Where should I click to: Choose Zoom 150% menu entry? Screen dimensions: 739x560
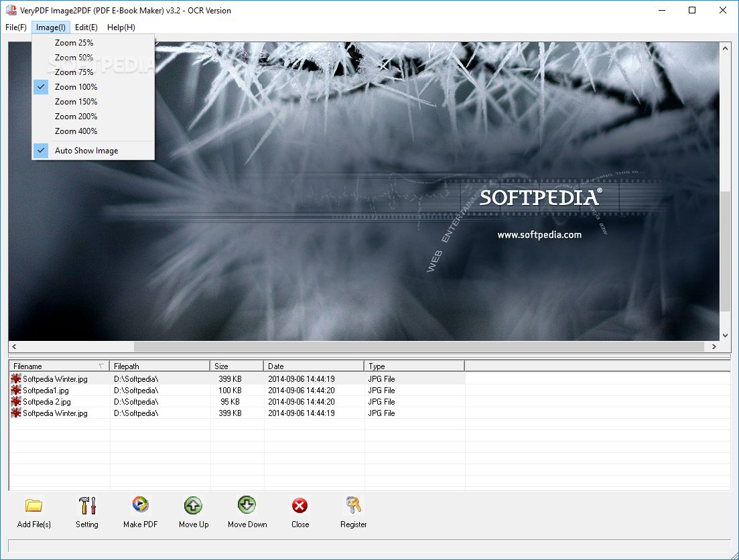pos(93,101)
